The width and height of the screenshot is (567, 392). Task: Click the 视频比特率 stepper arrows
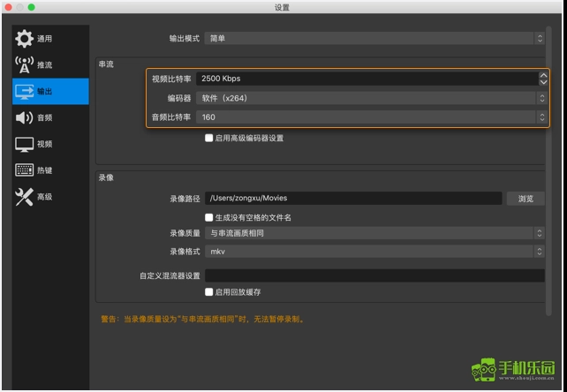[542, 79]
